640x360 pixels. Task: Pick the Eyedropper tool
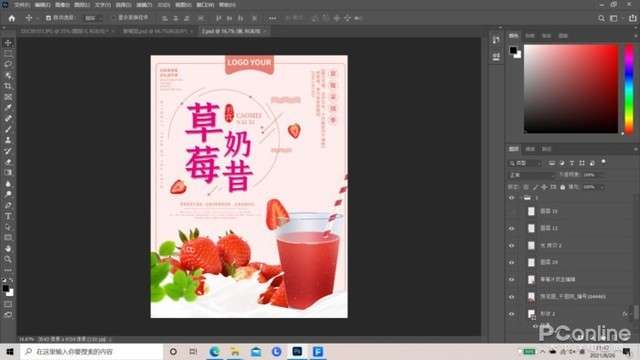[8, 108]
